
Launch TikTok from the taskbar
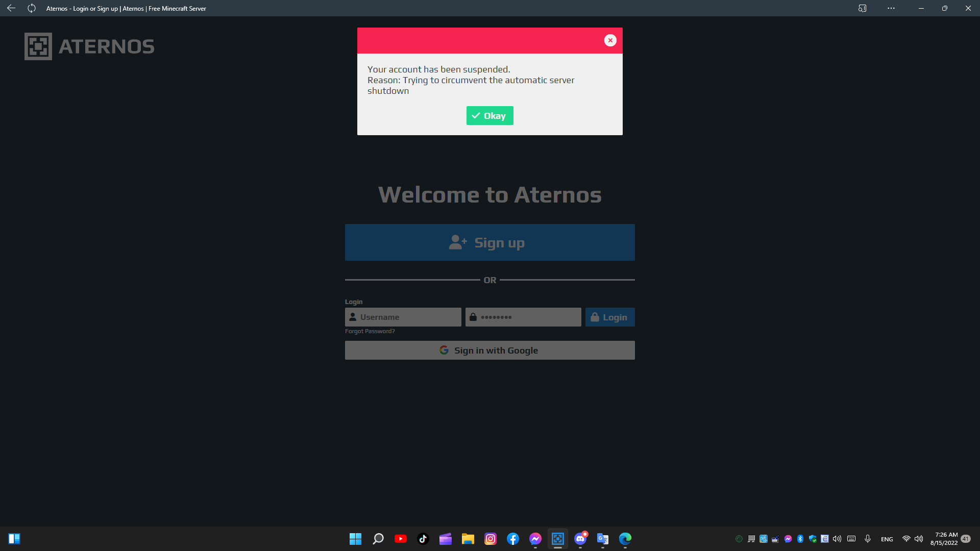click(x=423, y=539)
